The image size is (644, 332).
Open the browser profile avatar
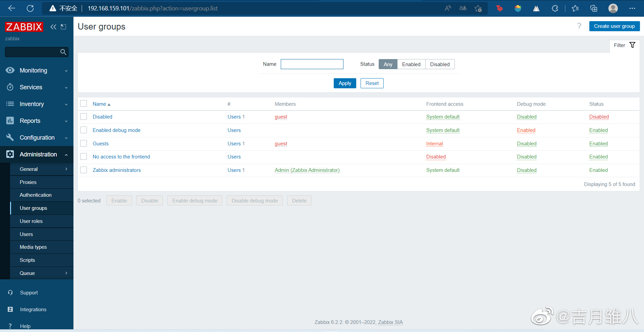click(613, 8)
